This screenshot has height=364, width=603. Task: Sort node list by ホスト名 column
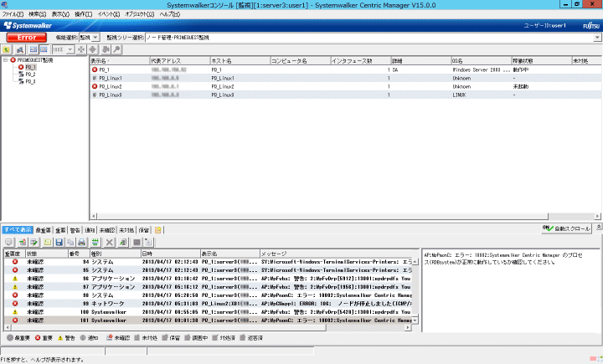click(x=240, y=61)
